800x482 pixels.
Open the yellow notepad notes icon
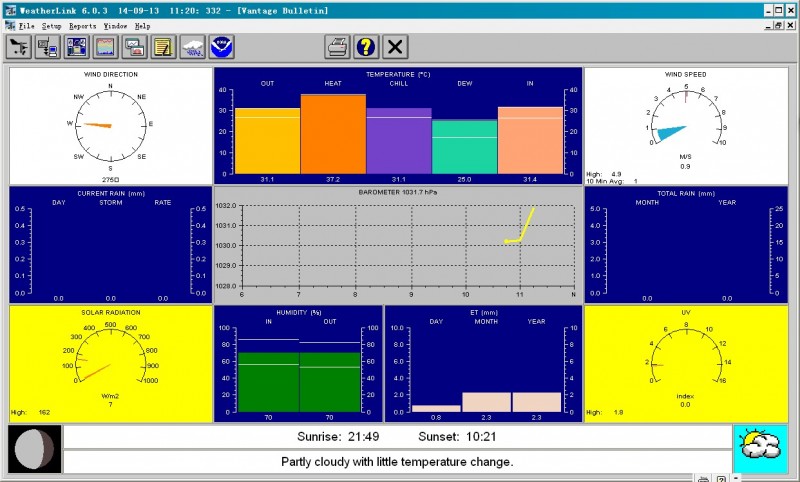pyautogui.click(x=164, y=47)
